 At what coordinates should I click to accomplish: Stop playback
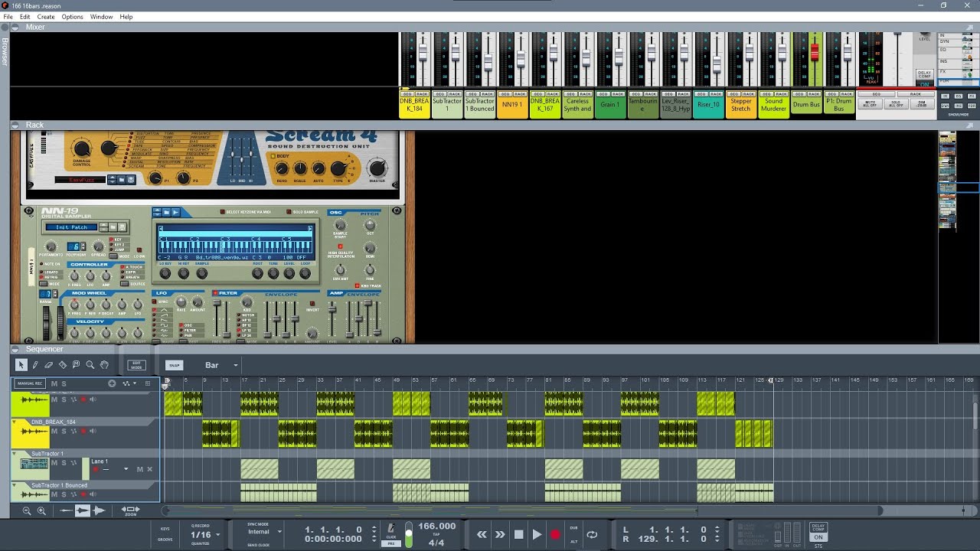click(518, 535)
